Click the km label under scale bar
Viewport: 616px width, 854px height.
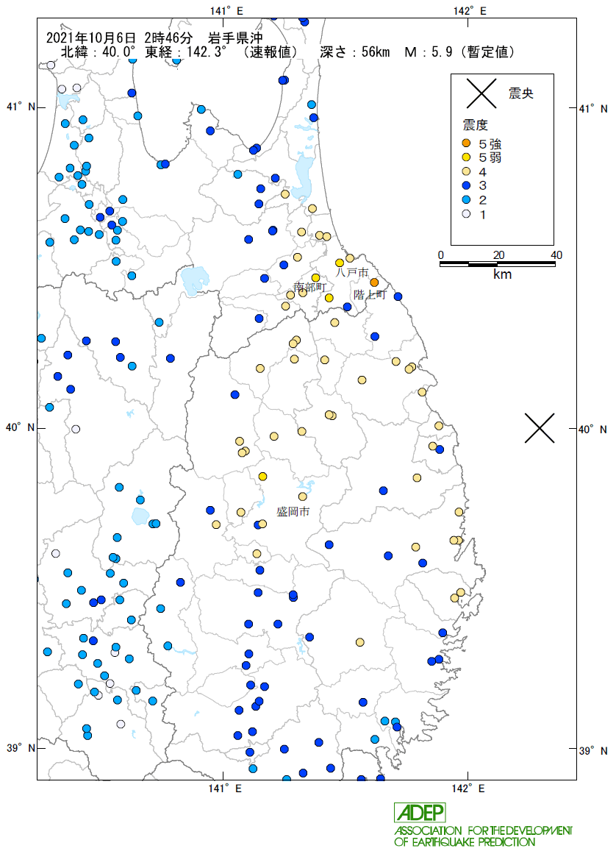[x=502, y=274]
